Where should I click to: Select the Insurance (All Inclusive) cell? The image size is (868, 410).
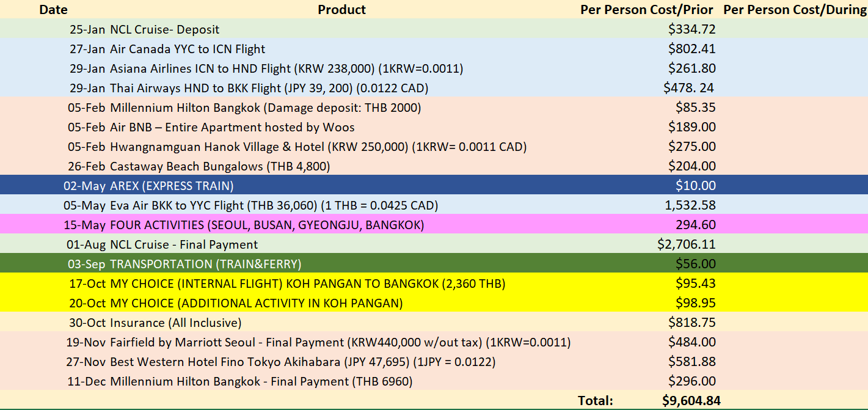point(175,323)
